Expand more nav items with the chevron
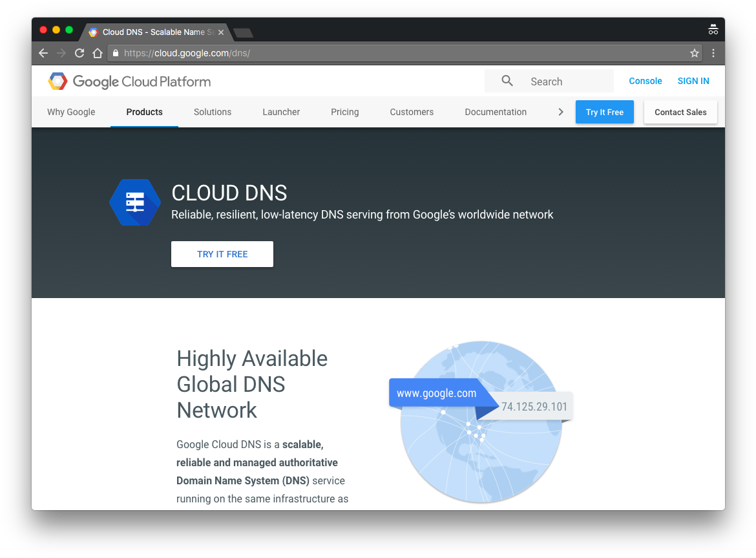The width and height of the screenshot is (756, 558). click(560, 112)
